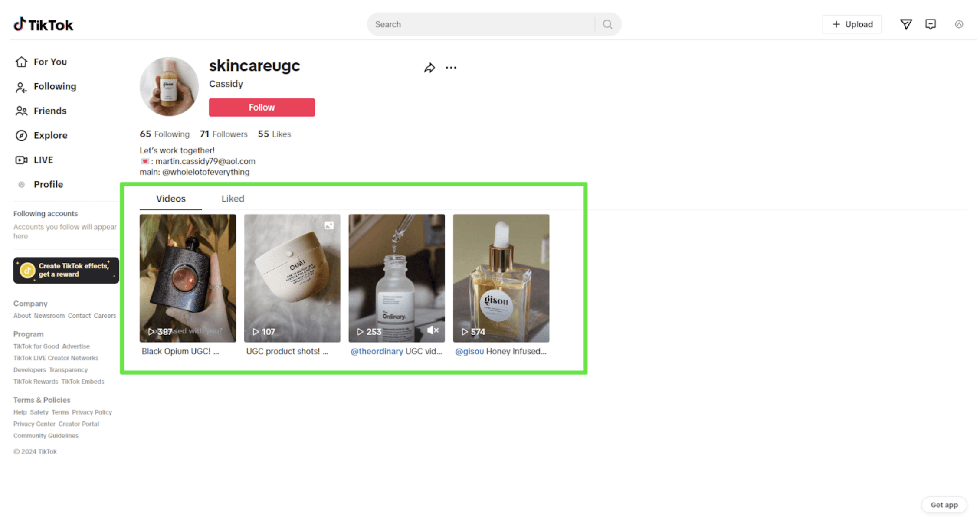This screenshot has width=980, height=519.
Task: Open the Careers footer link
Action: 105,316
